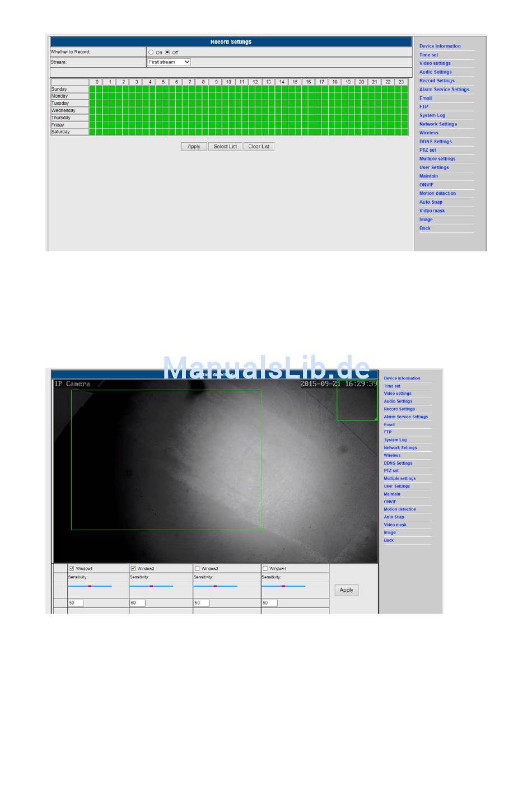Open Video mask on motion detection page sidebar
This screenshot has width=532, height=795.
[395, 525]
